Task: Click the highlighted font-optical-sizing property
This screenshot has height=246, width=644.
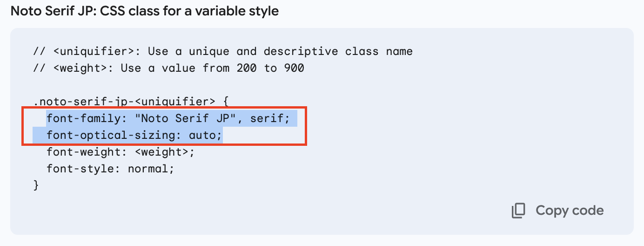Action: [111, 135]
